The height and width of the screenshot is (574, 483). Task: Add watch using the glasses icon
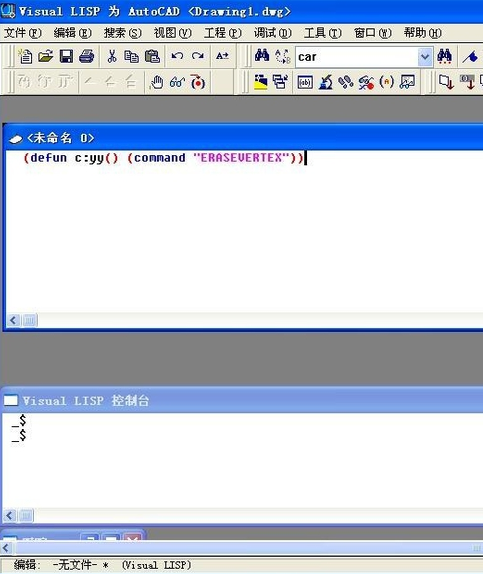(x=177, y=82)
